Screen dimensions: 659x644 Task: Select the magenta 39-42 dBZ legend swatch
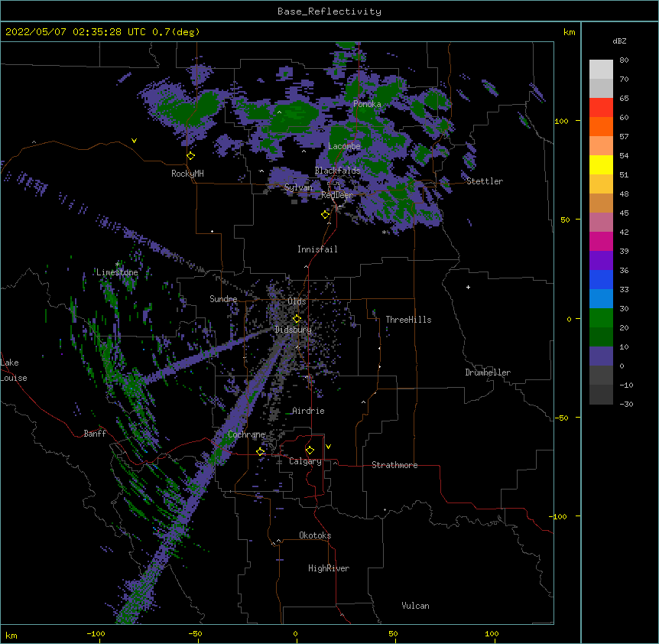tap(601, 242)
